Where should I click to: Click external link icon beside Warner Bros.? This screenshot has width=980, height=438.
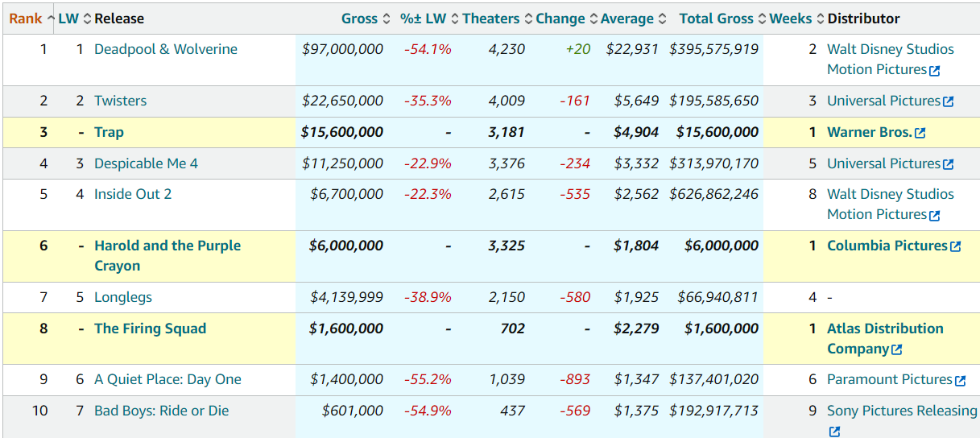click(920, 133)
